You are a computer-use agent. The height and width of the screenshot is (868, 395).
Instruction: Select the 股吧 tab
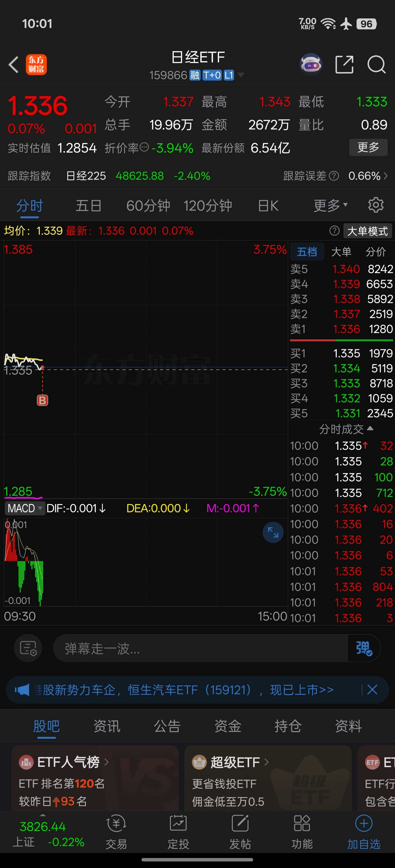(x=47, y=726)
